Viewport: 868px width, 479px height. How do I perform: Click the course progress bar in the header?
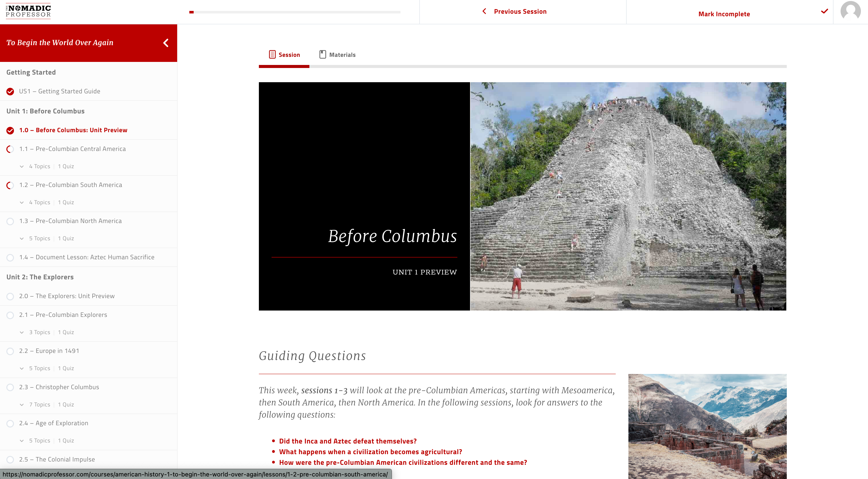click(295, 12)
